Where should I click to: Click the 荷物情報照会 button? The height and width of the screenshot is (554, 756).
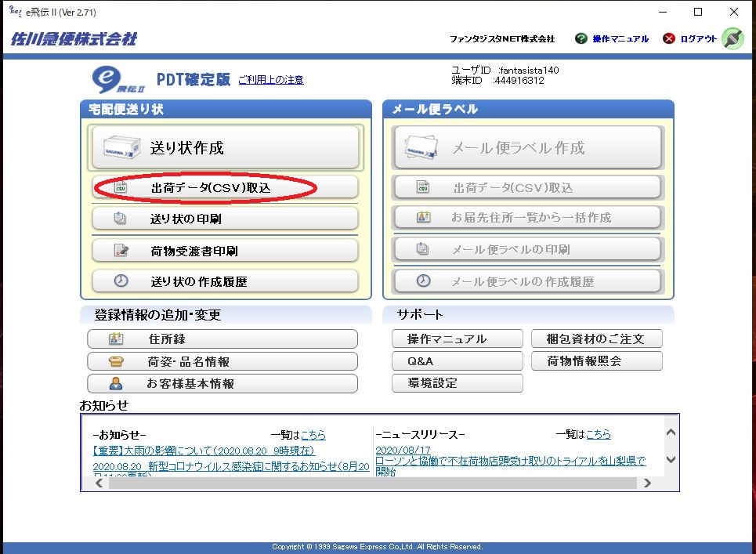coord(595,361)
